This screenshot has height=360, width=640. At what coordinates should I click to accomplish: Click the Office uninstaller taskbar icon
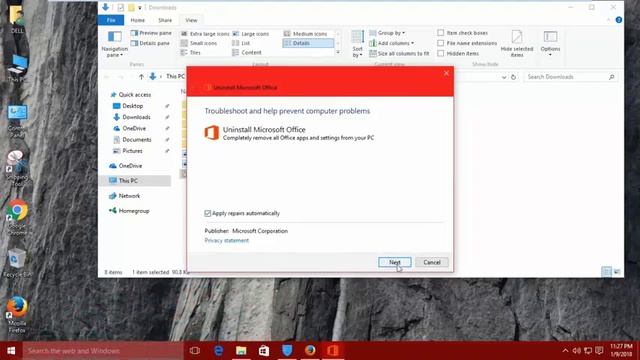[x=333, y=351]
